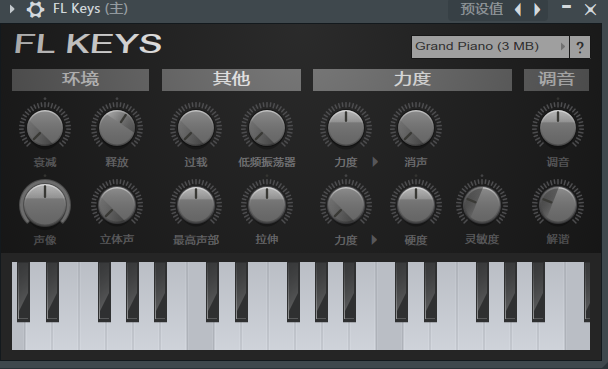This screenshot has height=369, width=608.
Task: Click the 解谐 label text
Action: [558, 239]
